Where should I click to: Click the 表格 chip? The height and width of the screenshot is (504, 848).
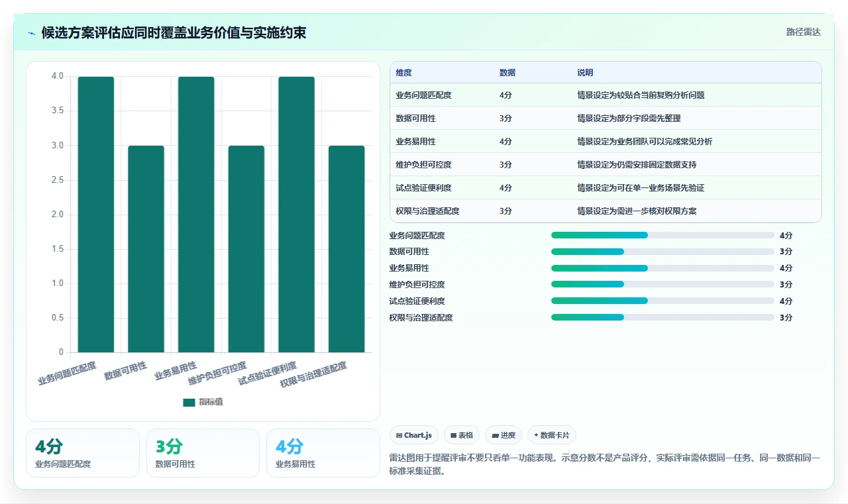(x=462, y=435)
